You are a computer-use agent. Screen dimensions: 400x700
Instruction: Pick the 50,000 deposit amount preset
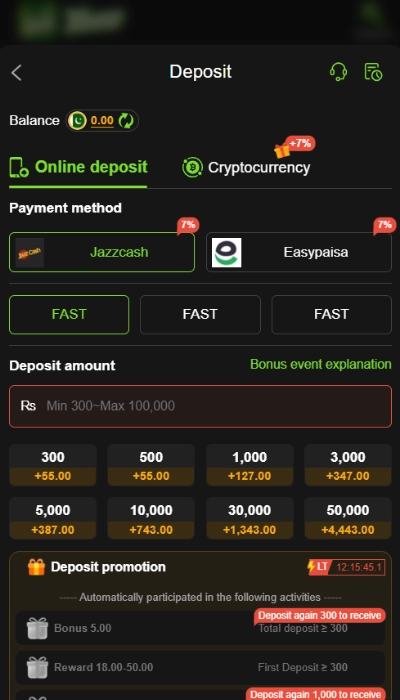(x=348, y=518)
